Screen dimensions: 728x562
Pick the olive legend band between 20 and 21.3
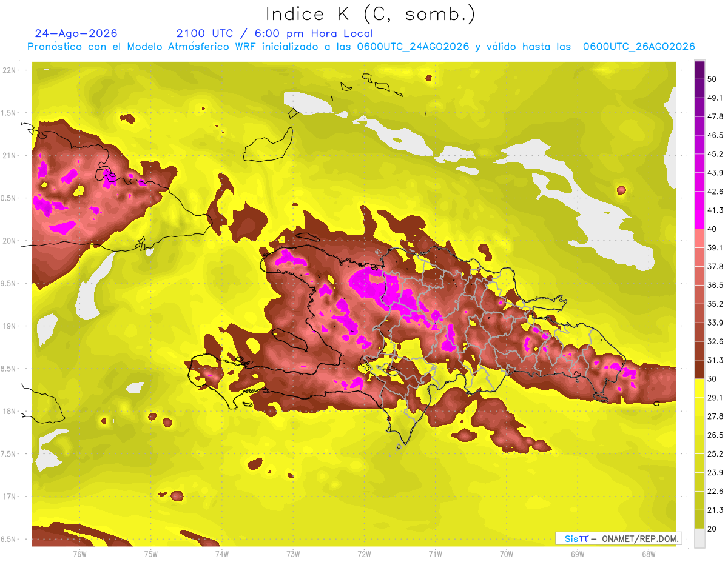[700, 520]
